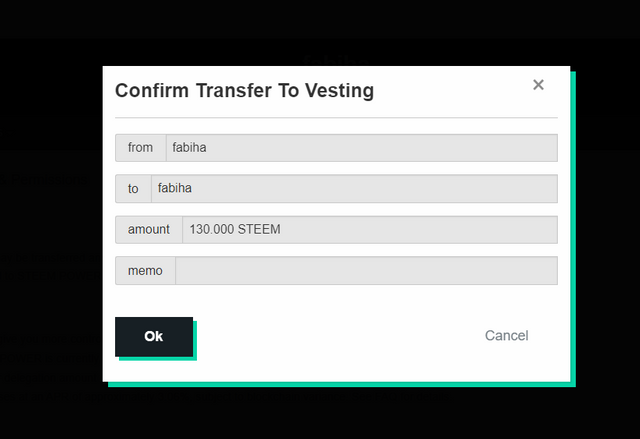Click the to field containing fabiha
This screenshot has width=640, height=439.
click(354, 188)
